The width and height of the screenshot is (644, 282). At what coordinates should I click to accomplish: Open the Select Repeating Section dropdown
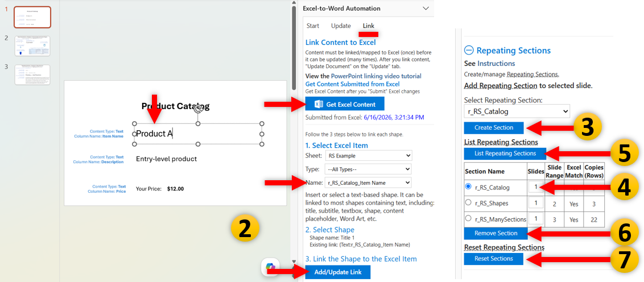click(x=517, y=111)
